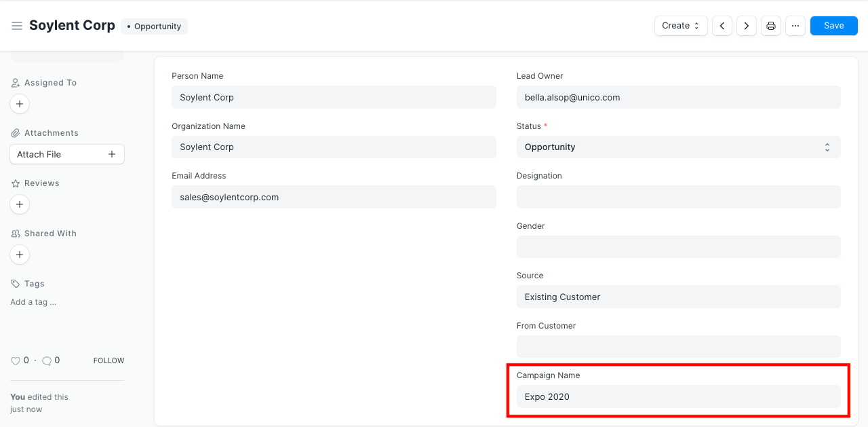Image resolution: width=868 pixels, height=427 pixels.
Task: Open the Status dropdown
Action: tap(678, 147)
